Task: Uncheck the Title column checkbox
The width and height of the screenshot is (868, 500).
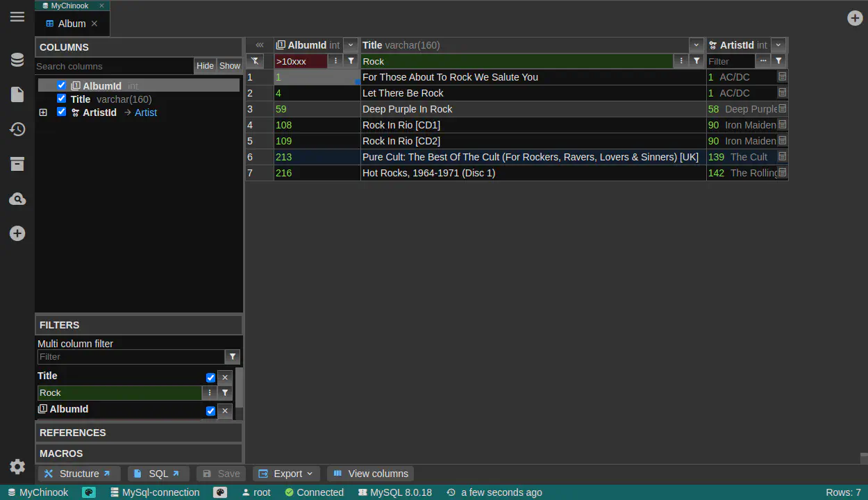Action: (62, 99)
